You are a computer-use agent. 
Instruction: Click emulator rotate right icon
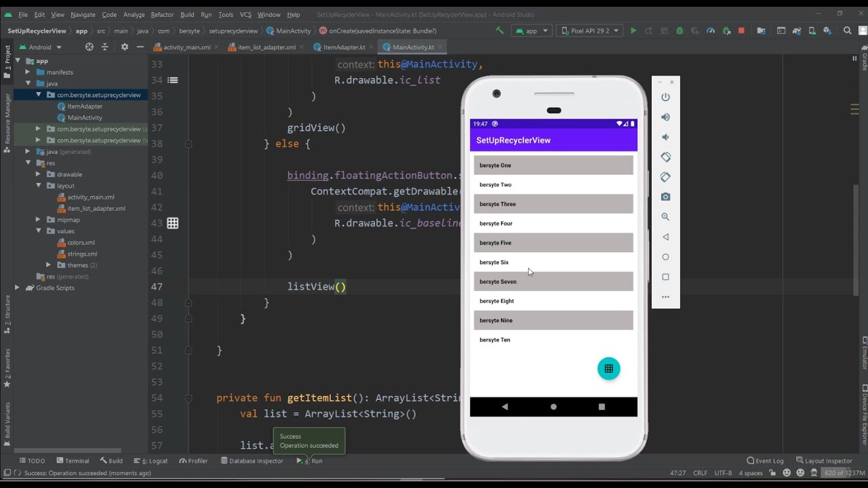tap(665, 177)
